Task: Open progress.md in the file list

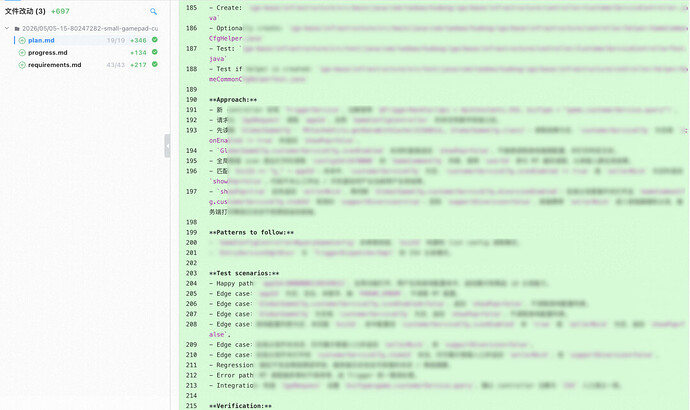Action: pyautogui.click(x=48, y=53)
